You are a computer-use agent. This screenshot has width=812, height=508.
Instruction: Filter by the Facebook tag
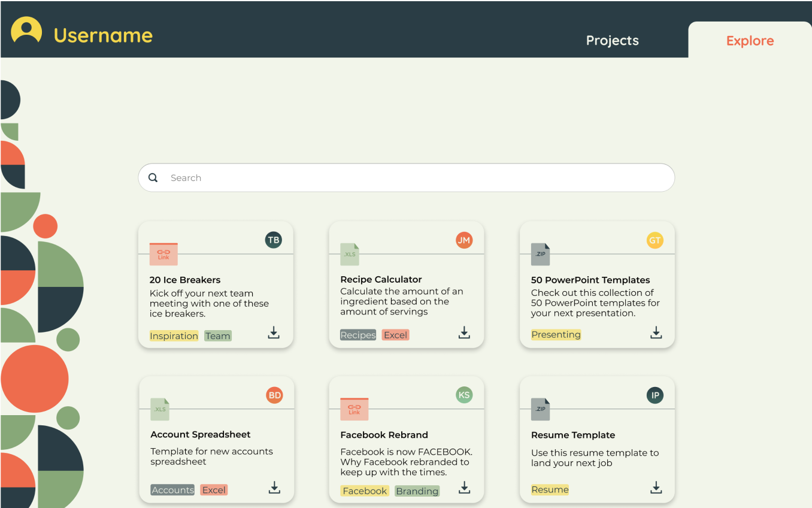pos(365,491)
